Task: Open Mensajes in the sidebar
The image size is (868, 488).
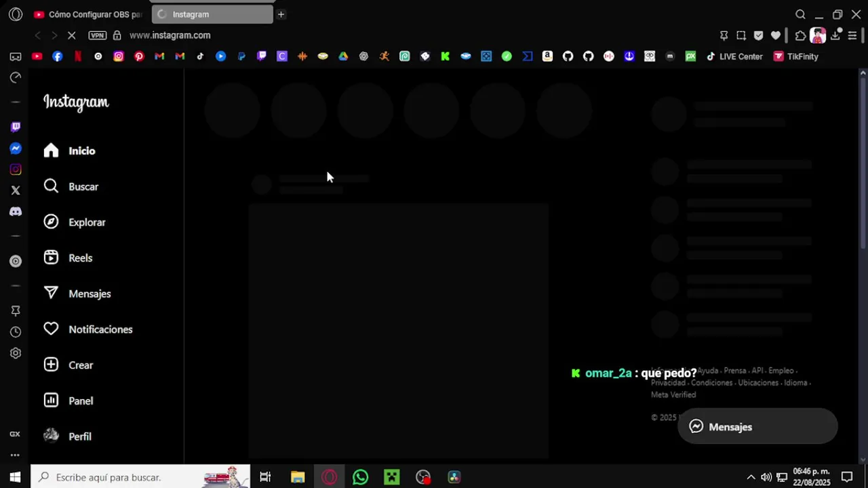Action: (77, 293)
